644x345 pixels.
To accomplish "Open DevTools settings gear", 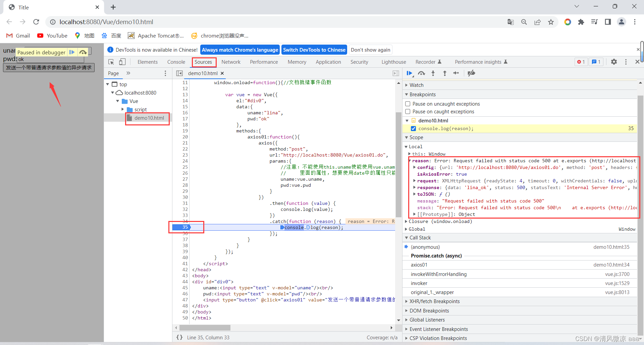I will tap(614, 62).
